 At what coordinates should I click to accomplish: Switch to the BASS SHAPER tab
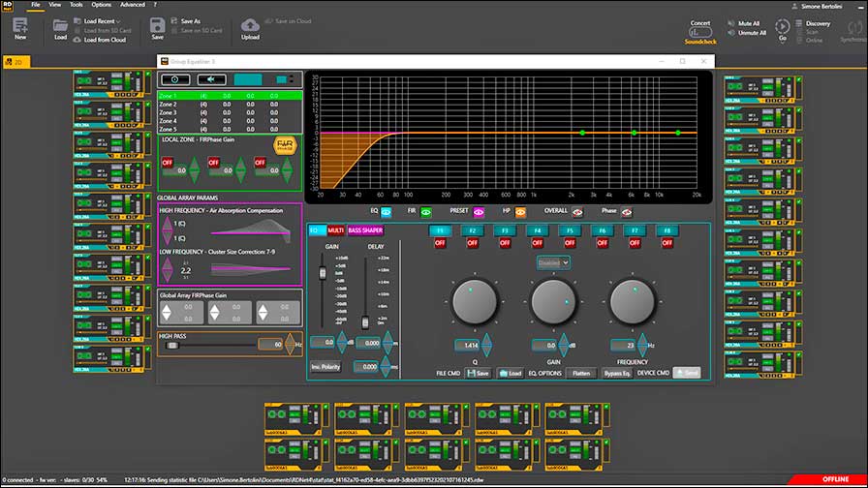365,230
